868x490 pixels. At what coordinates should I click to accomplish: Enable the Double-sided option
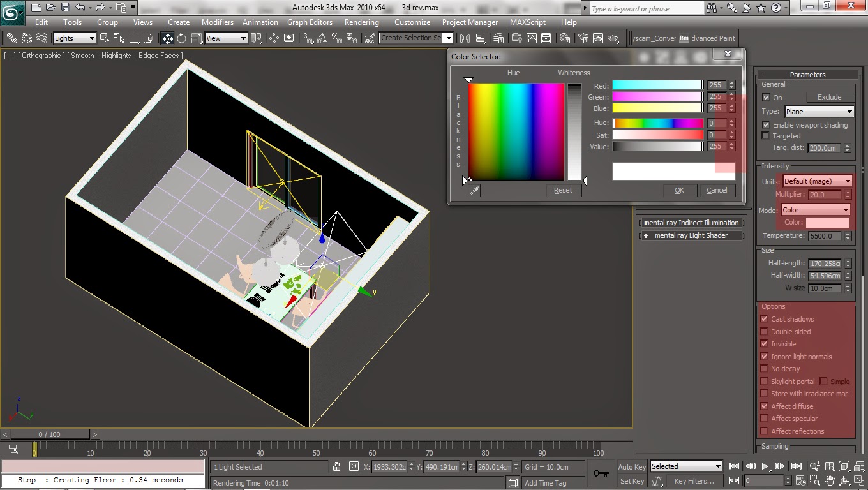(765, 332)
